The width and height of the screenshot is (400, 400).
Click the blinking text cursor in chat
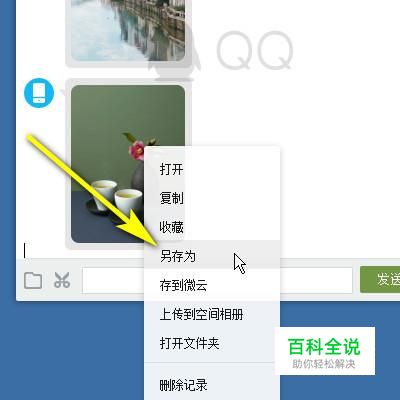pyautogui.click(x=24, y=250)
